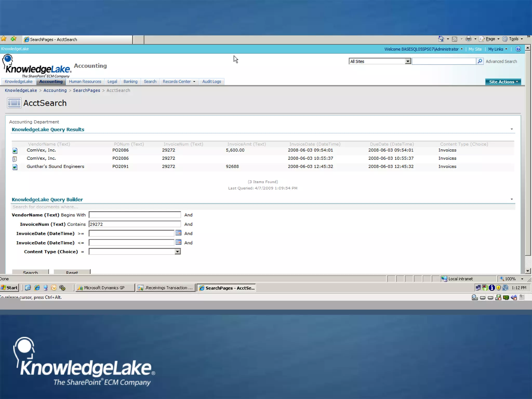Switch to the Human Resources tab
The image size is (532, 399).
[85, 82]
